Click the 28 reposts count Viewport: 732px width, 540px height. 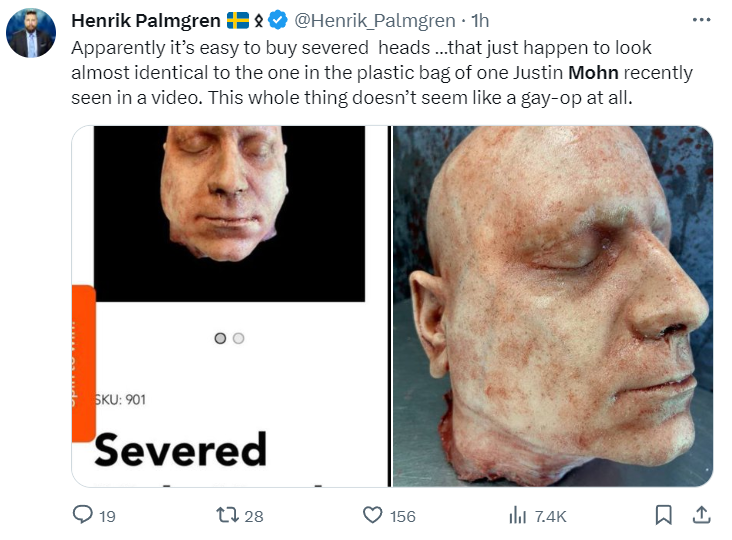click(254, 516)
